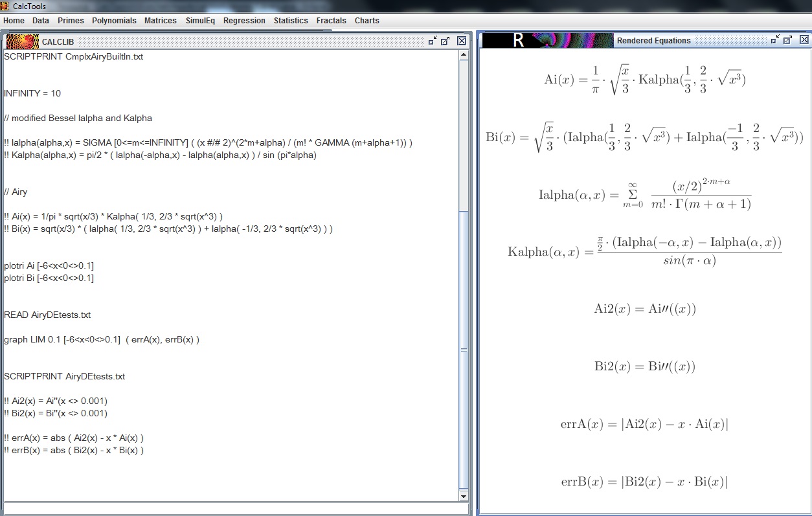Click the CalcTools application title icon
Screen dimensions: 812x516
pos(5,6)
